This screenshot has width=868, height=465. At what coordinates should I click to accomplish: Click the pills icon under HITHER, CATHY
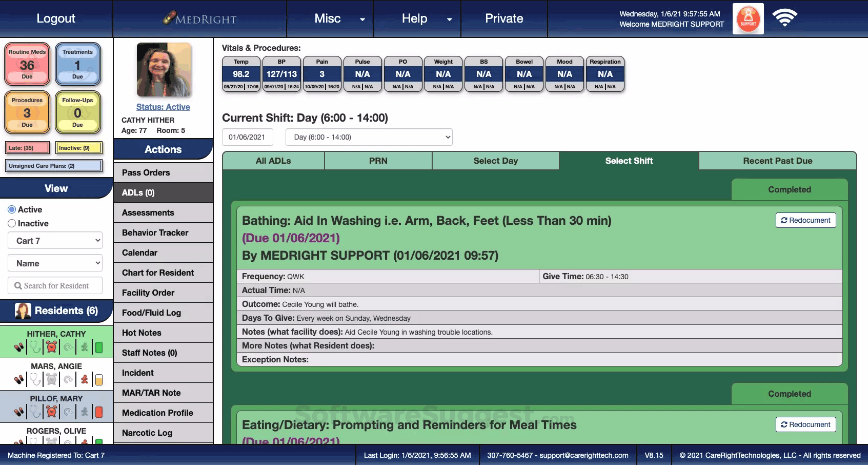point(19,347)
